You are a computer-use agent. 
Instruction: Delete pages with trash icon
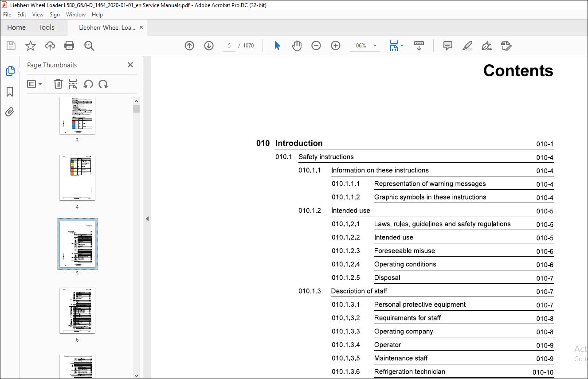[58, 84]
